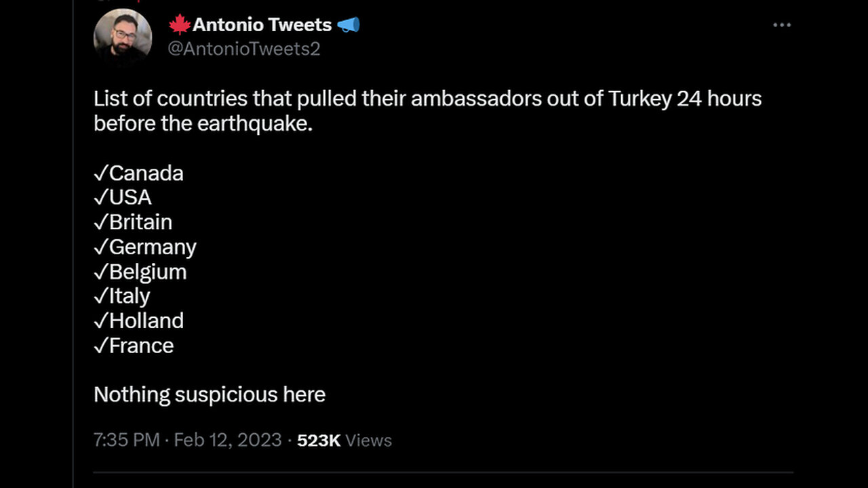Click the "before the earthquake." text line

203,124
